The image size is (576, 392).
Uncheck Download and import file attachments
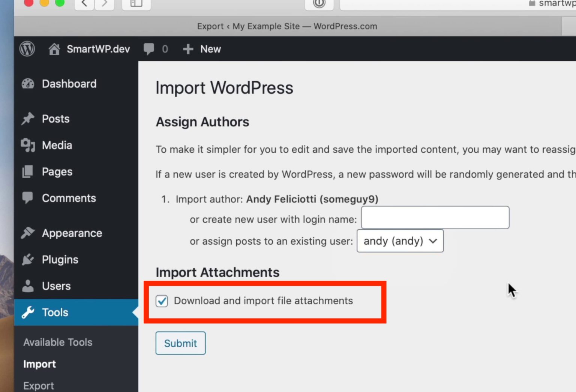pos(162,301)
